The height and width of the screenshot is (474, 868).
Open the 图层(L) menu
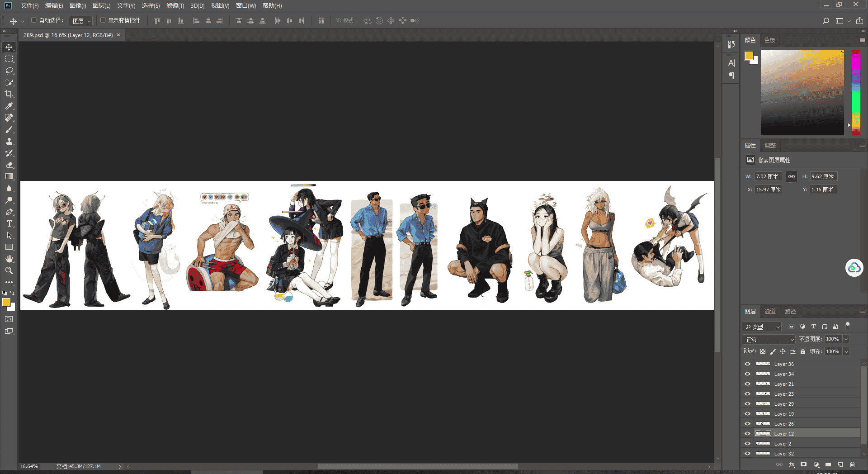[x=101, y=5]
